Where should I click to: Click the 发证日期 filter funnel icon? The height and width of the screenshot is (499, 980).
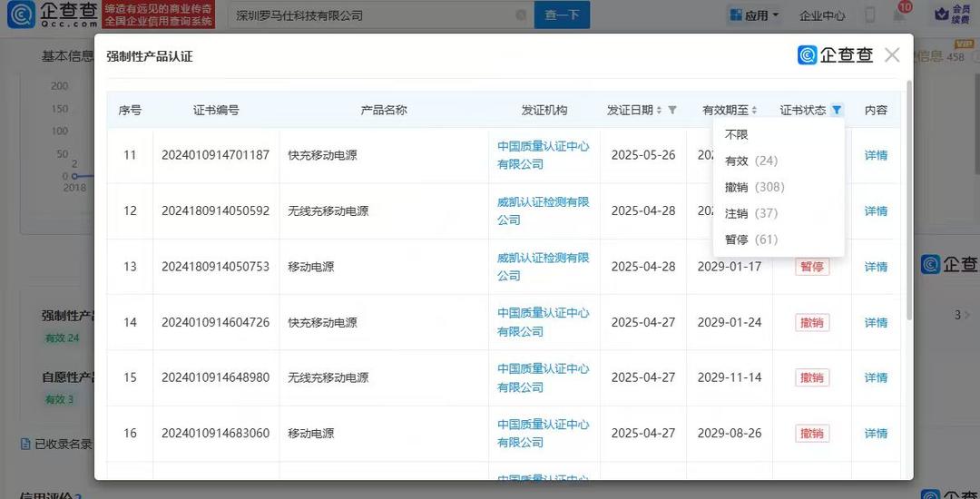pos(672,110)
